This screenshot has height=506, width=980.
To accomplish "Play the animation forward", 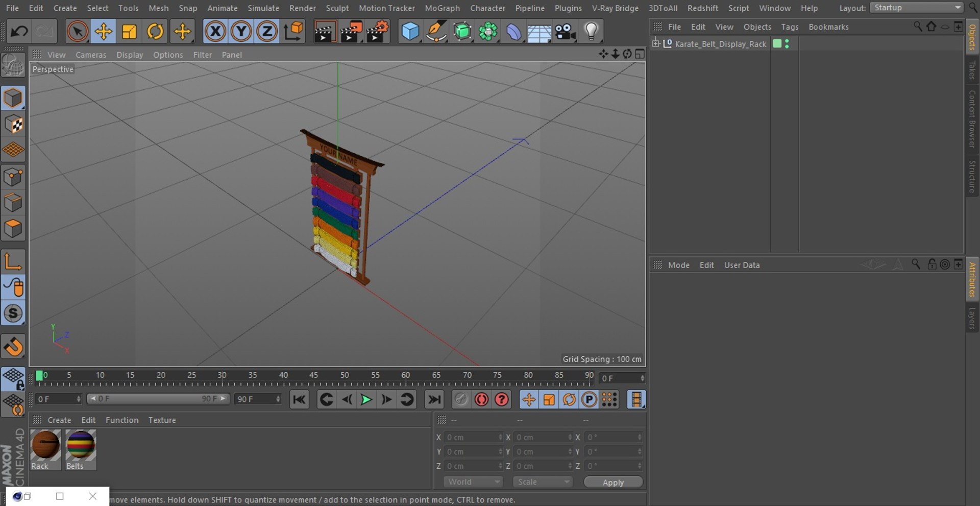I will click(x=366, y=399).
